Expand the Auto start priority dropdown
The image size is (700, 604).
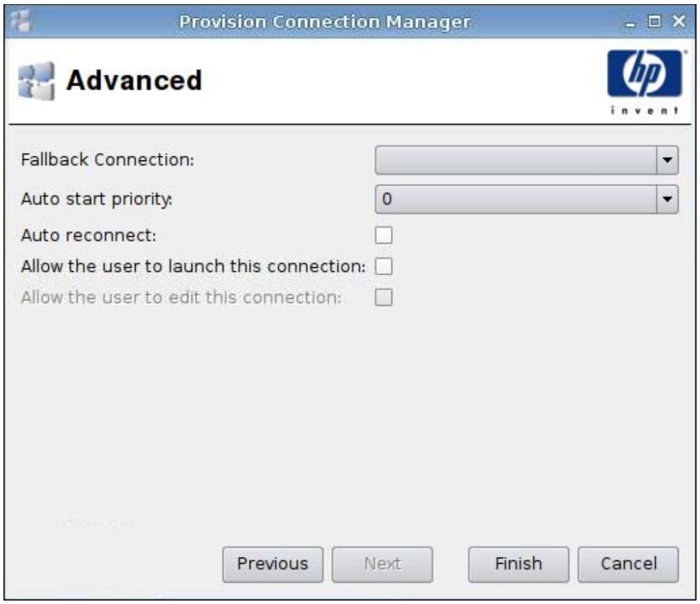(x=526, y=199)
